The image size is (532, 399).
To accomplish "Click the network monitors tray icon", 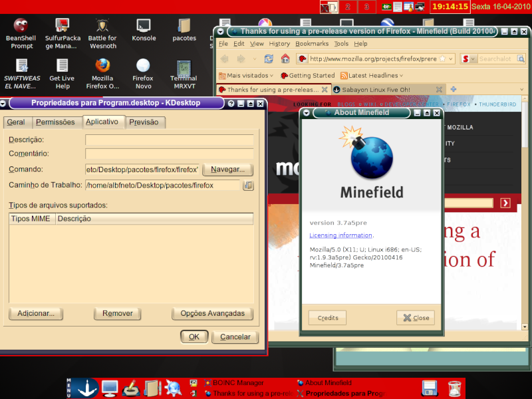I will (x=420, y=7).
